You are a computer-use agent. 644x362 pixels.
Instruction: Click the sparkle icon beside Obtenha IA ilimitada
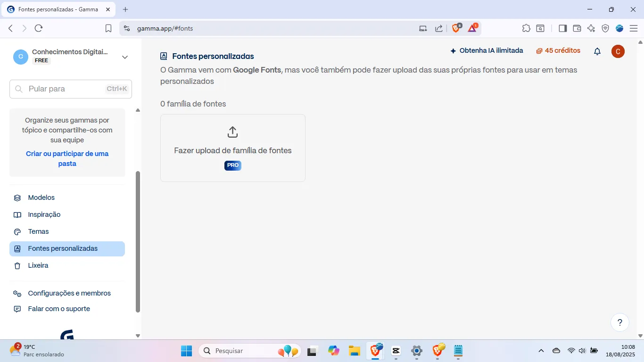(x=453, y=51)
